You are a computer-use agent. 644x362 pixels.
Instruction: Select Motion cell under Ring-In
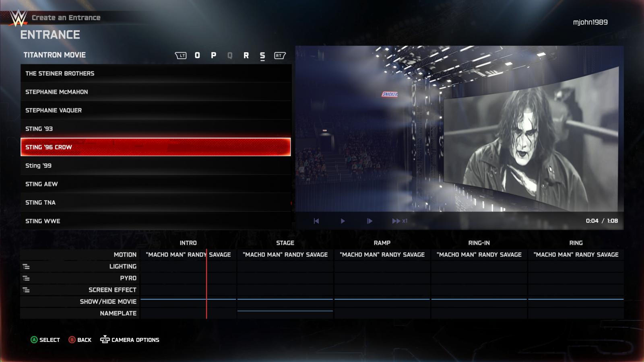click(479, 255)
